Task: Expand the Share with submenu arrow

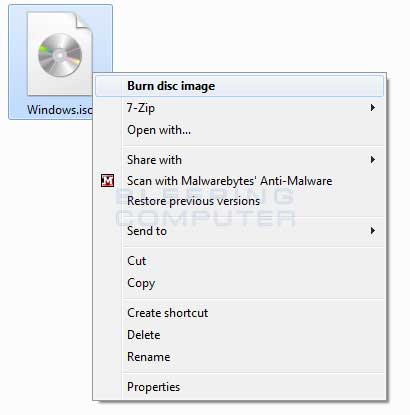Action: click(373, 160)
